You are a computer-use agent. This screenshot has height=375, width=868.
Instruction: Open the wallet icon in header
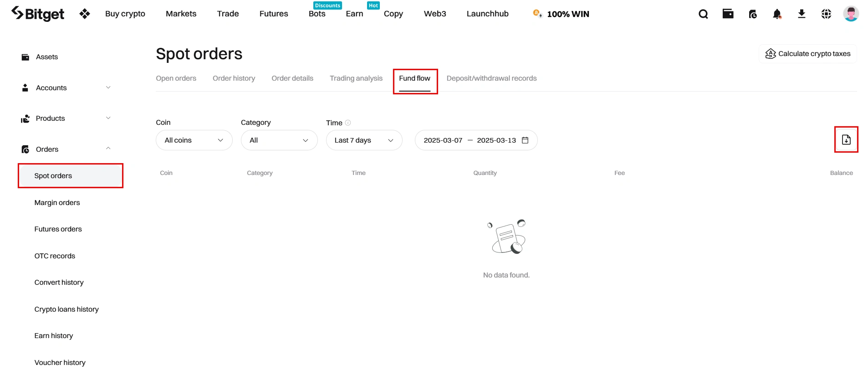728,14
